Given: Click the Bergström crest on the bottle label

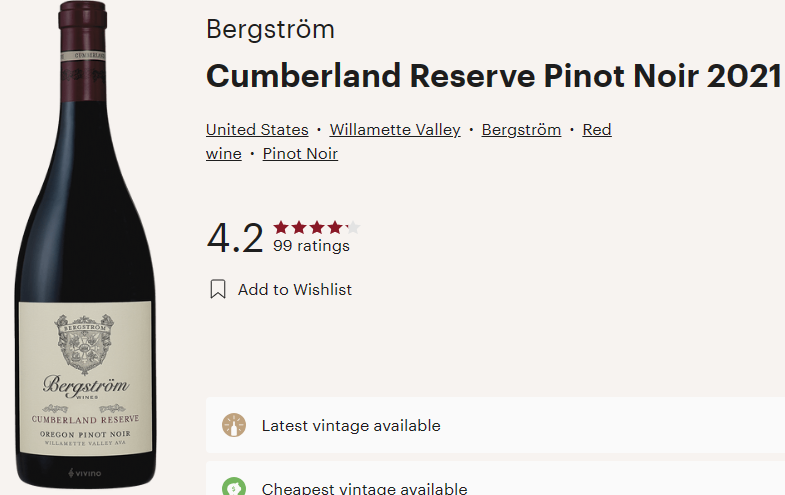Looking at the screenshot, I should 85,346.
